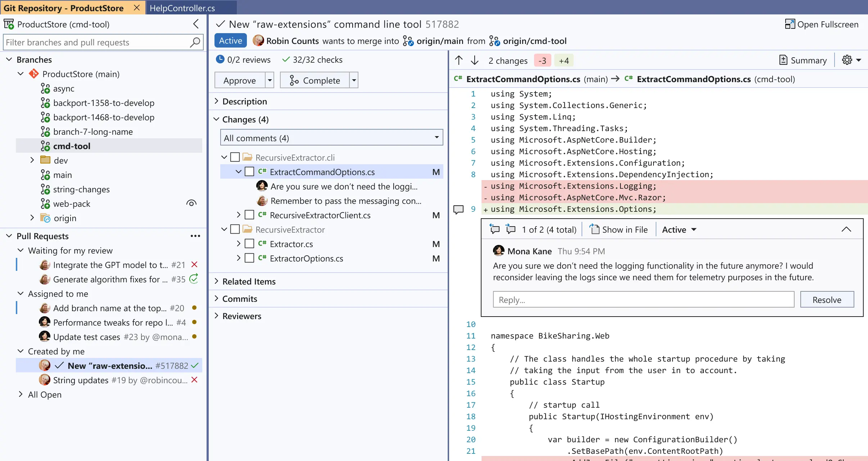Resolve Mona Kane's comment
The image size is (868, 461).
[827, 299]
